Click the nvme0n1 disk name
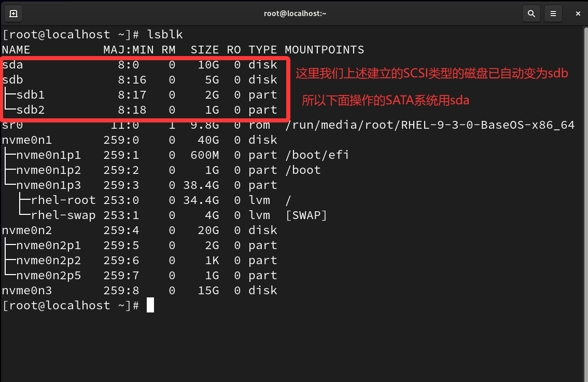Image resolution: width=588 pixels, height=382 pixels. tap(27, 140)
